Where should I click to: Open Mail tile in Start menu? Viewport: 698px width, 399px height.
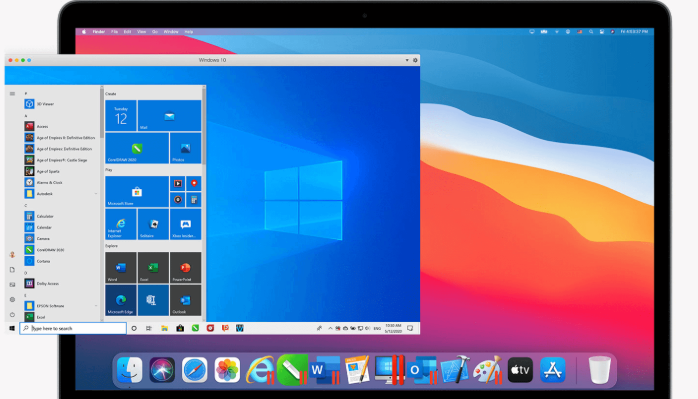(x=169, y=115)
